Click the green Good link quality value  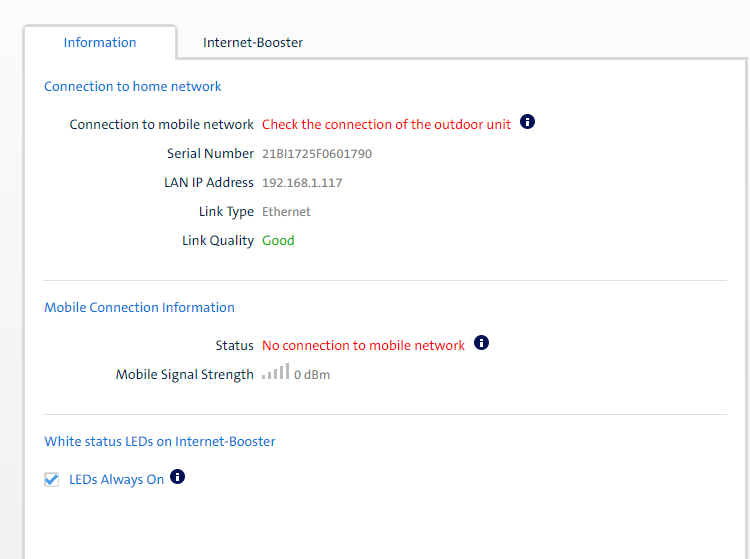click(x=278, y=241)
